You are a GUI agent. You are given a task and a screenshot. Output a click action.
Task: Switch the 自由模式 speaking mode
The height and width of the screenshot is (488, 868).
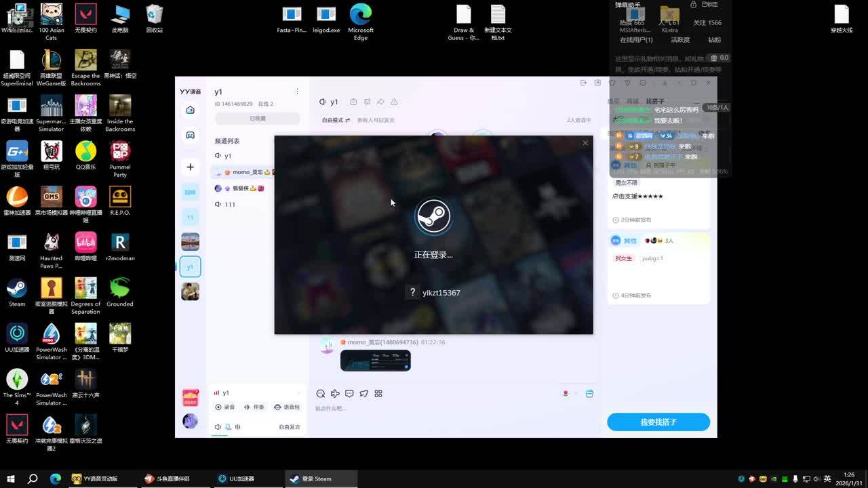(336, 120)
